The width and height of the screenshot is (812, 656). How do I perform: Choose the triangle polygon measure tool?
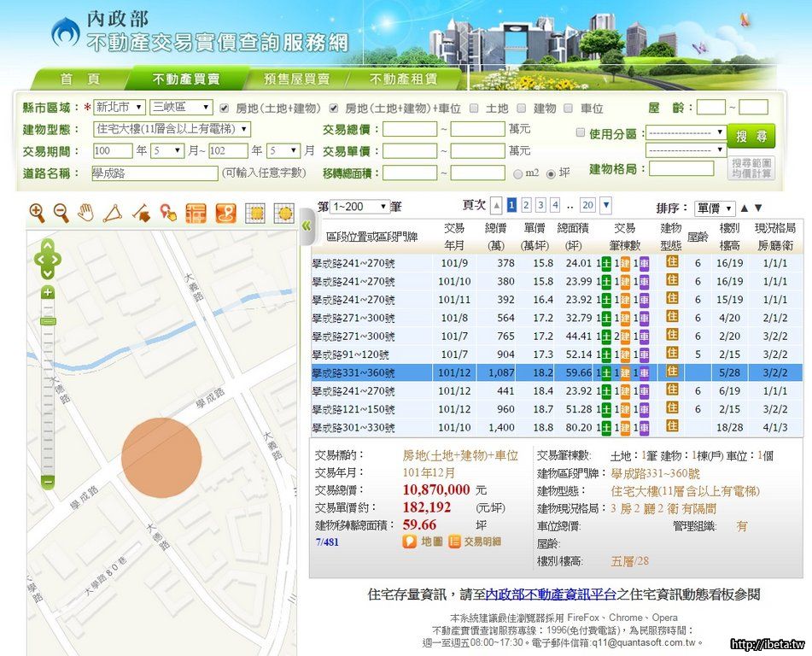[112, 213]
